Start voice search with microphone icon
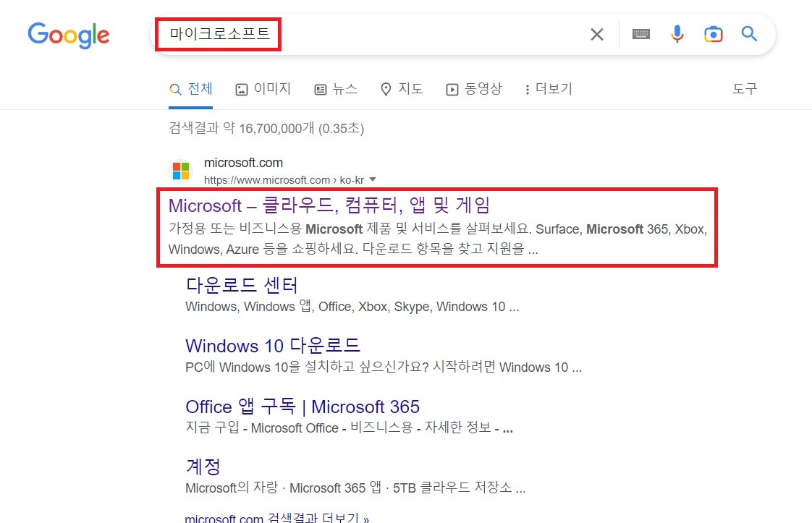This screenshot has width=812, height=523. point(677,34)
